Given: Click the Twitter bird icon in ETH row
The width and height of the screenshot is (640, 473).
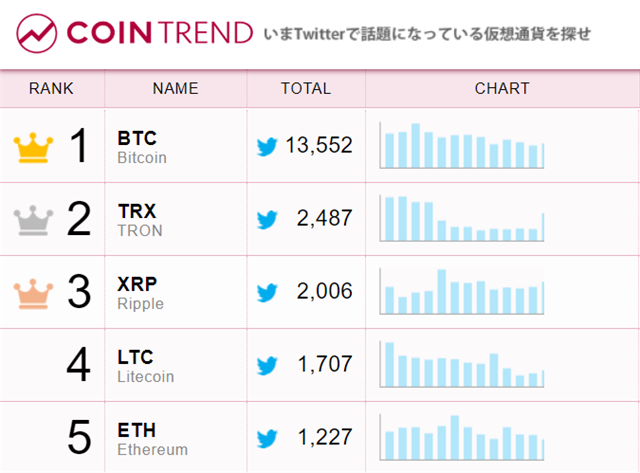Looking at the screenshot, I should 267,438.
